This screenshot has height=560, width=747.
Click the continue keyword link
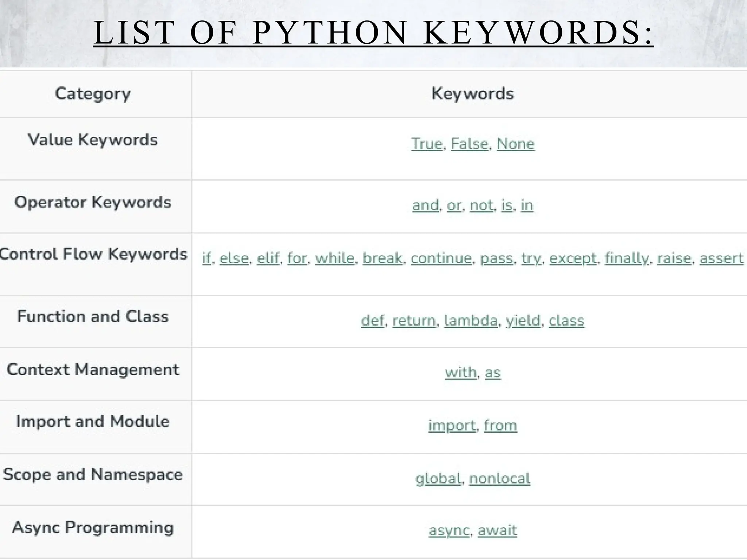point(441,258)
